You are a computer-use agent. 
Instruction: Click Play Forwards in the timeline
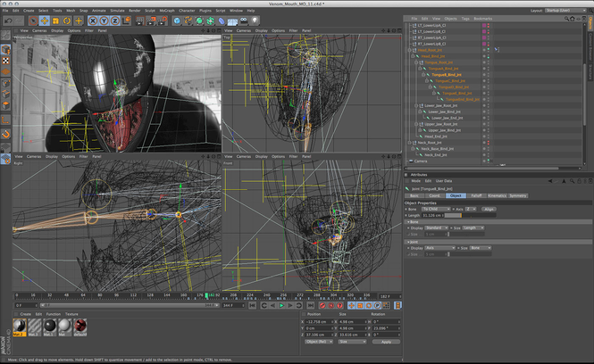[x=281, y=305]
